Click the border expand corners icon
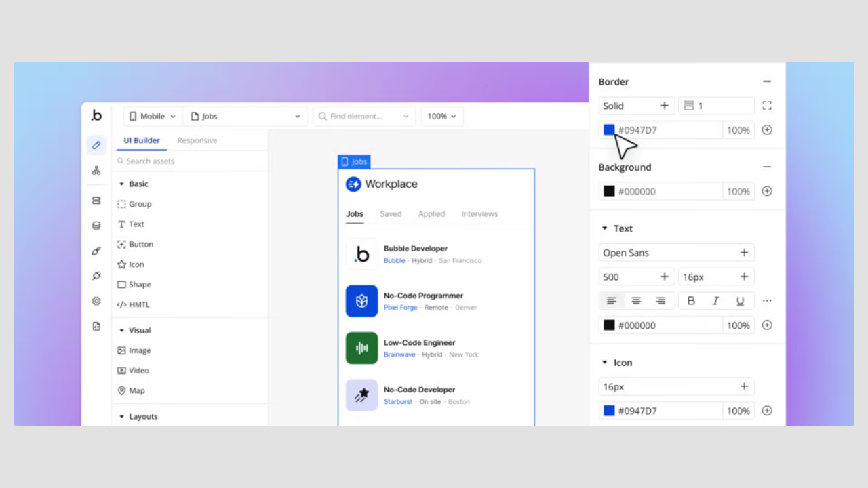868x488 pixels. click(x=767, y=106)
